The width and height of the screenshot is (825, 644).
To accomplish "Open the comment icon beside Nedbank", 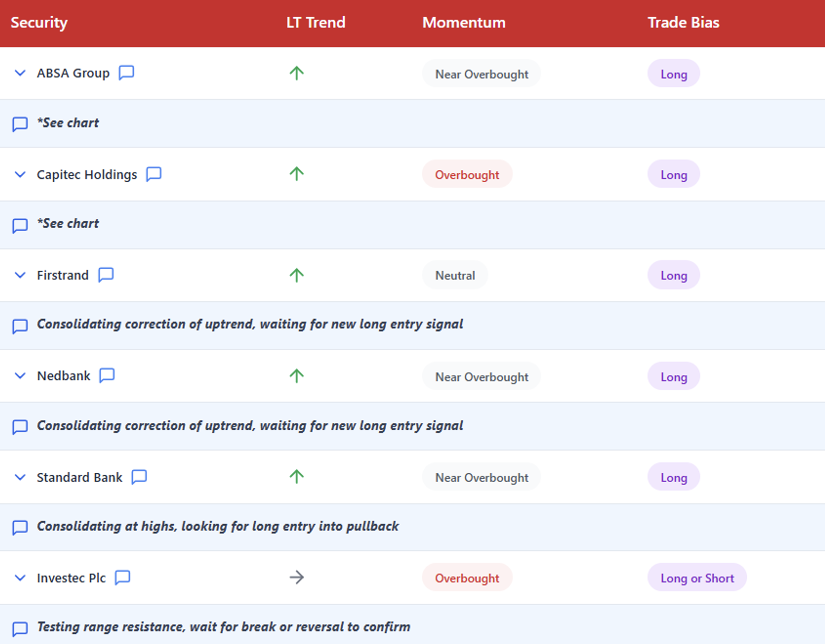I will click(x=107, y=375).
